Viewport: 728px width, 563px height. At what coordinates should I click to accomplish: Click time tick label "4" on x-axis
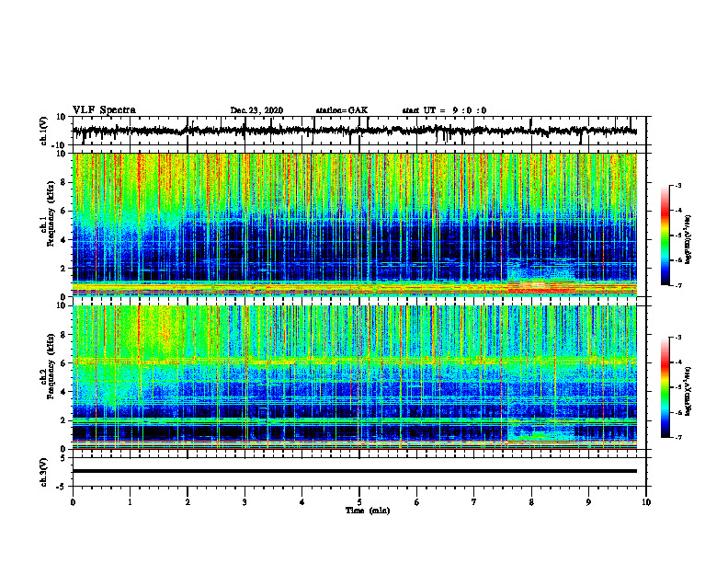[302, 502]
